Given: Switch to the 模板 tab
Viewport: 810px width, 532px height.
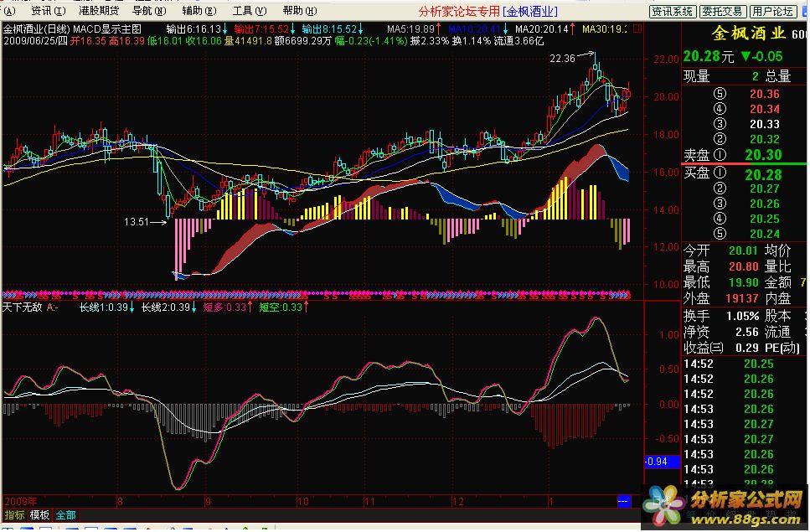Looking at the screenshot, I should (39, 515).
